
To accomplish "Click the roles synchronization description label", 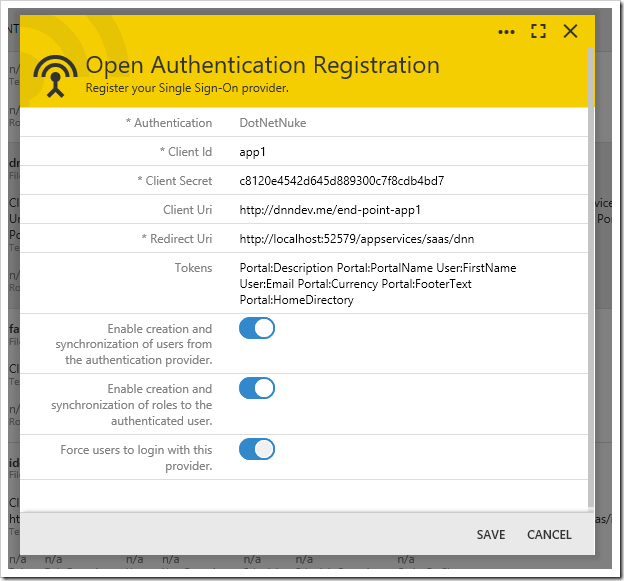I will (132, 404).
